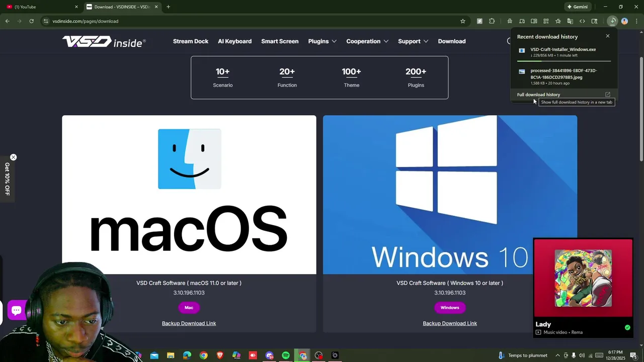Open the reading mode book icon
644x362 pixels.
pos(534,21)
